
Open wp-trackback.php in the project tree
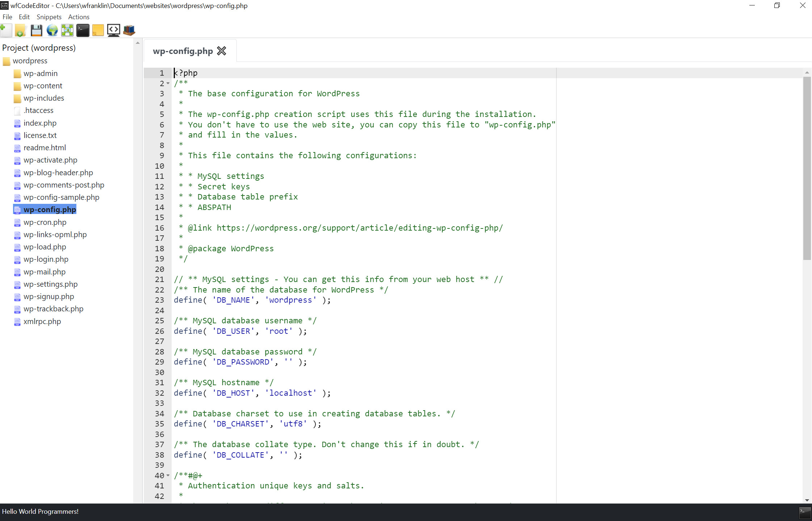54,309
